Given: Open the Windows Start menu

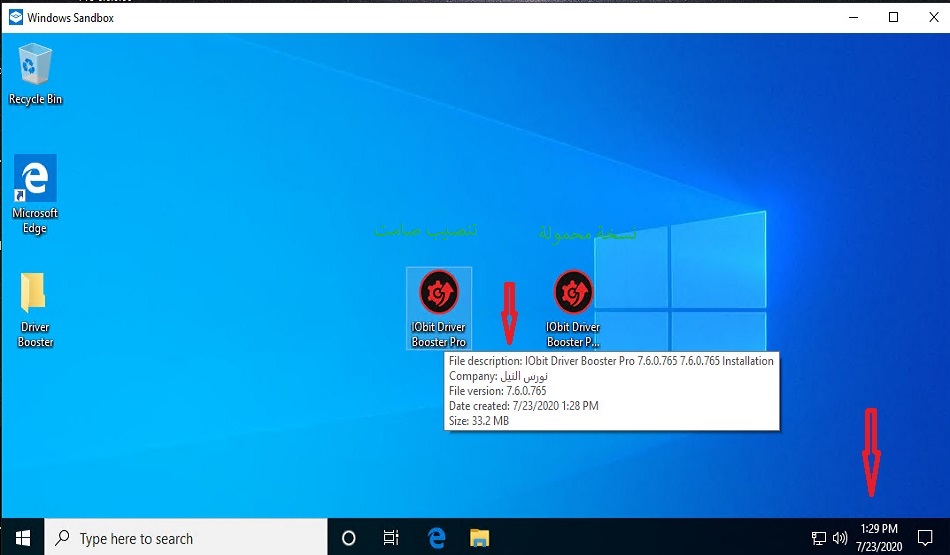Looking at the screenshot, I should pos(22,538).
